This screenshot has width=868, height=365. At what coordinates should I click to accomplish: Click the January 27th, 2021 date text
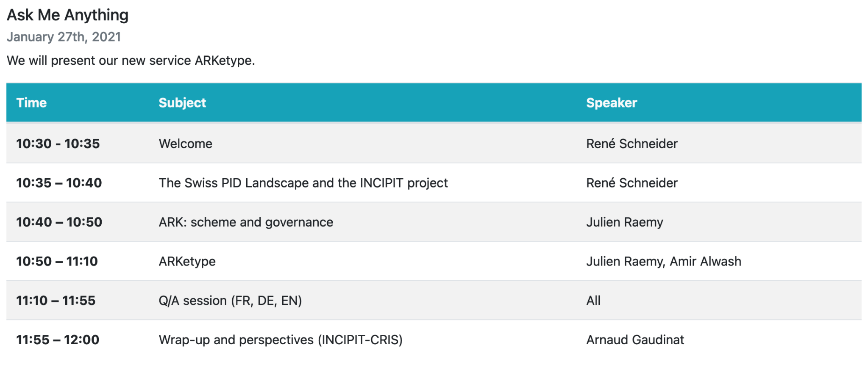pos(64,37)
